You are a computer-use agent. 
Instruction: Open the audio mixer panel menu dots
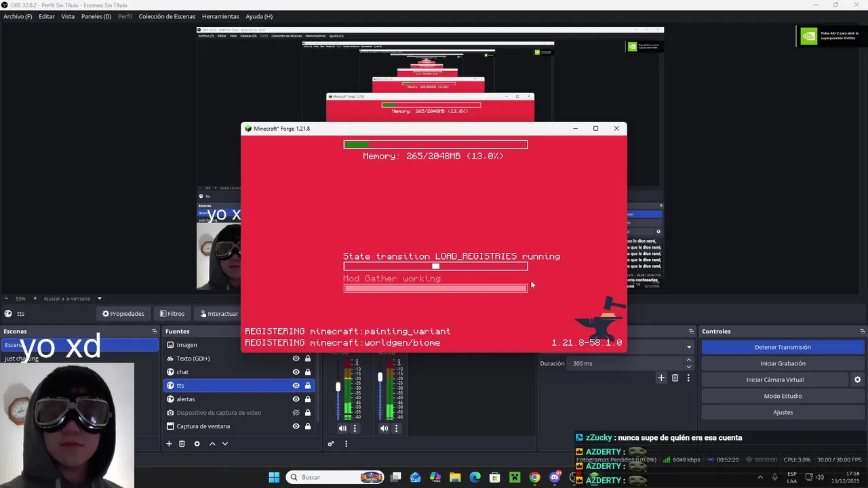(x=346, y=444)
